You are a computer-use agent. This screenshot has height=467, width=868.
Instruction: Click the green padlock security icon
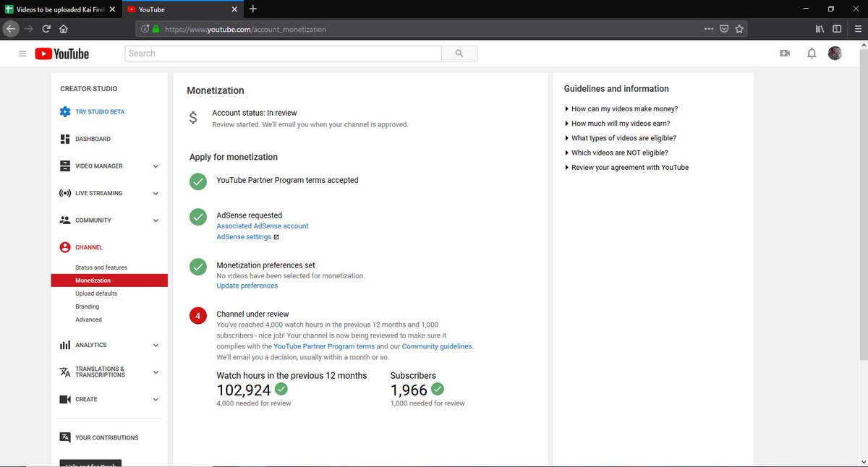(156, 30)
